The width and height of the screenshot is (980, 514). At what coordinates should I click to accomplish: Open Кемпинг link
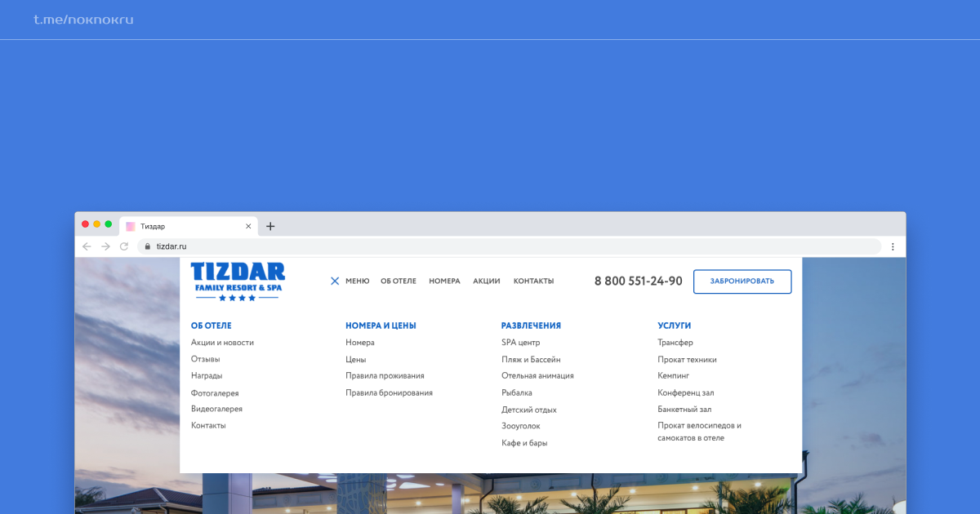[674, 376]
